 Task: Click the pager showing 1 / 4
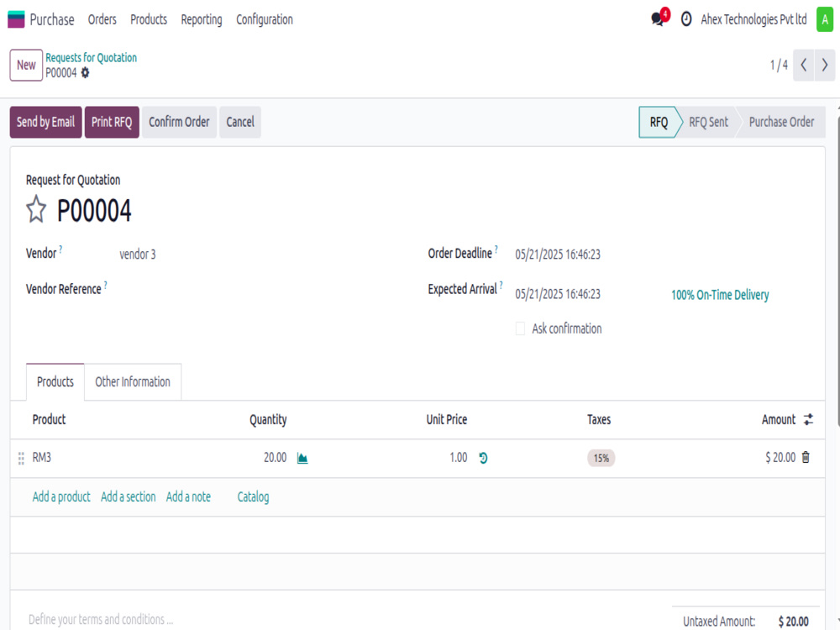tap(779, 66)
